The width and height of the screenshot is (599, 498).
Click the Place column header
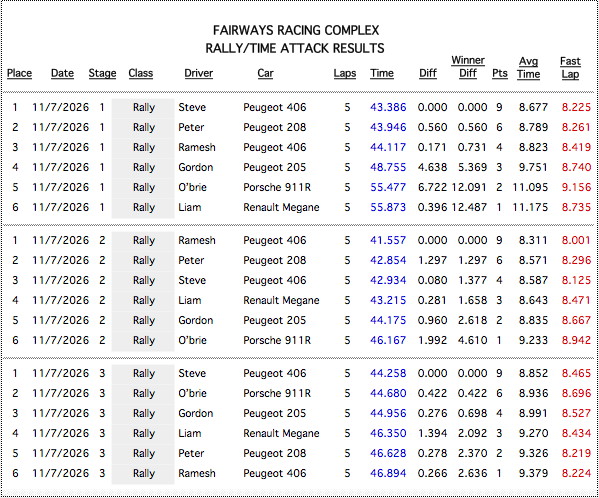[19, 73]
